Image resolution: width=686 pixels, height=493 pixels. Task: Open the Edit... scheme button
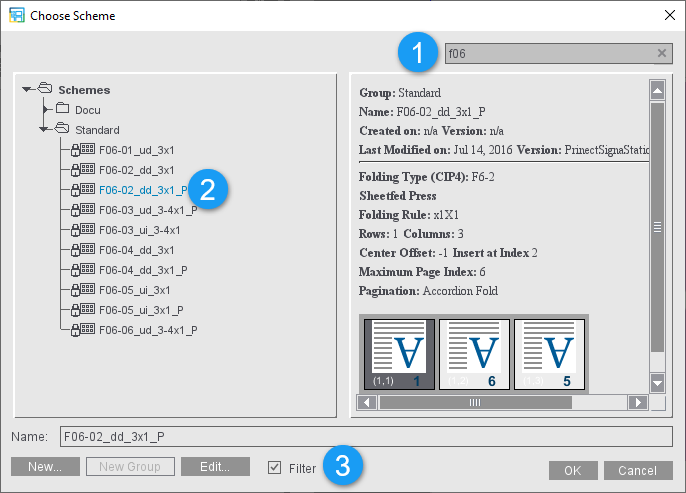click(x=216, y=467)
